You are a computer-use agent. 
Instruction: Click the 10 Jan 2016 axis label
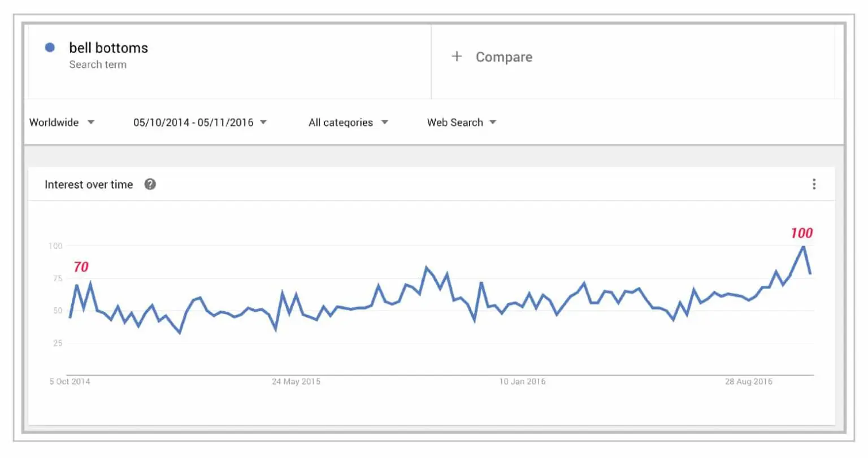click(522, 382)
